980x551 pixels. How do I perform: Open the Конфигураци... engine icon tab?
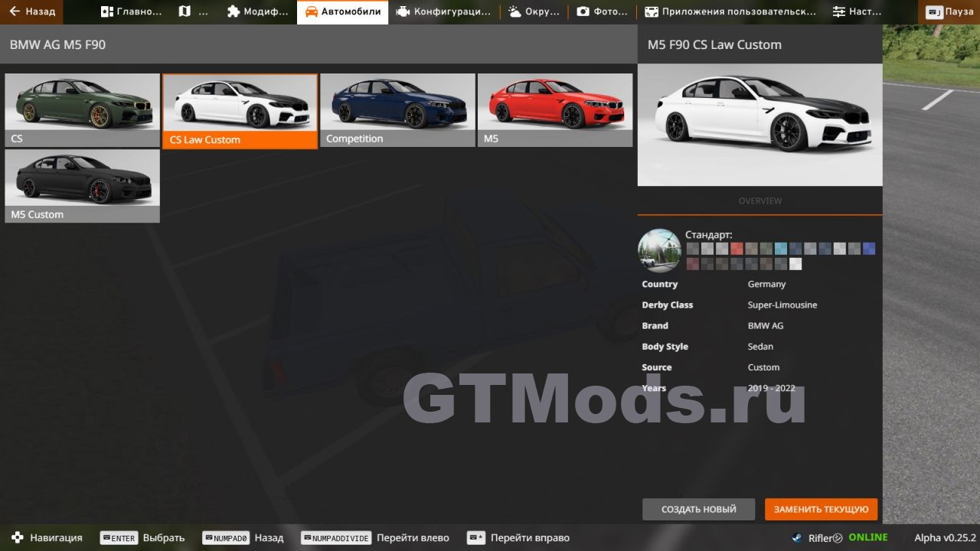coord(443,11)
